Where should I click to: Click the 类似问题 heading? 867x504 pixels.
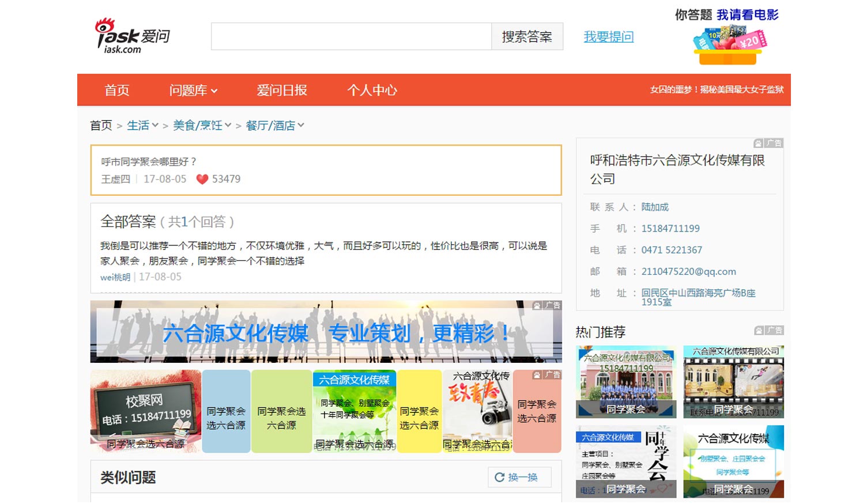[x=128, y=478]
